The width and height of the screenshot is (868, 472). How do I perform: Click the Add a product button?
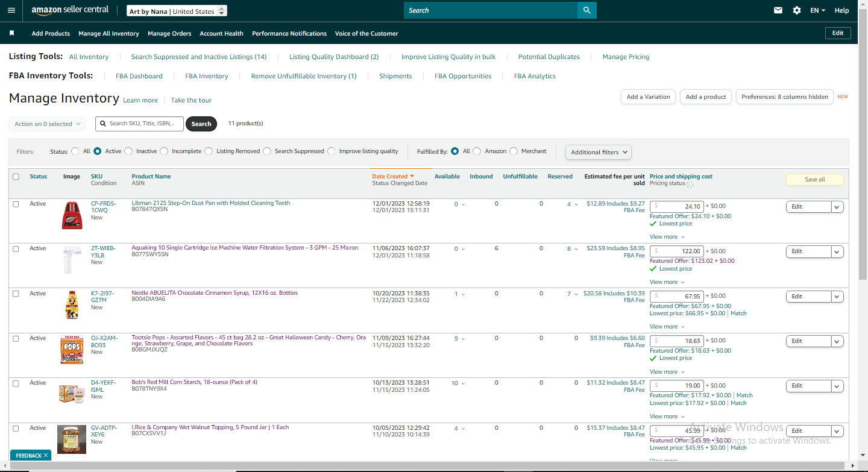coord(706,96)
